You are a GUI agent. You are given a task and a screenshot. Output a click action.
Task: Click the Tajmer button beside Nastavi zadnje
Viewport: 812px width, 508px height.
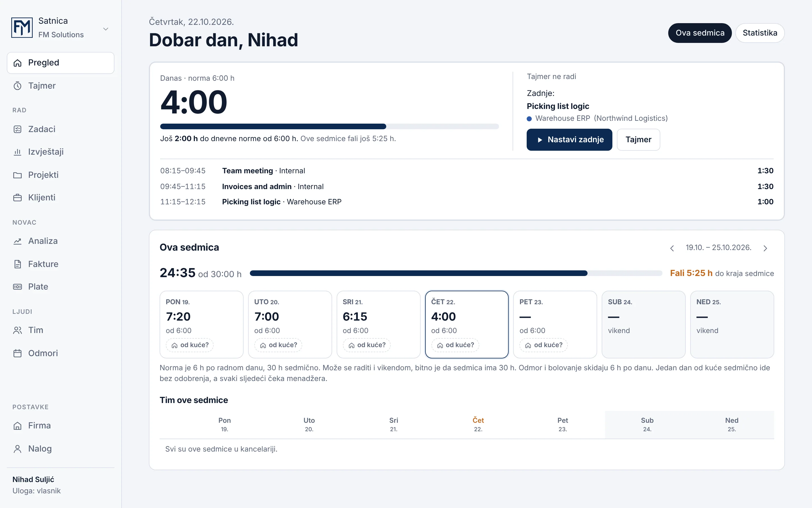click(638, 140)
